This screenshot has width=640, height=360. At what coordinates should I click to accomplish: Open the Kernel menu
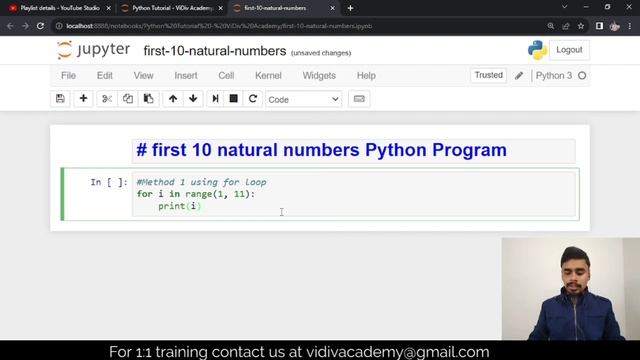[268, 76]
